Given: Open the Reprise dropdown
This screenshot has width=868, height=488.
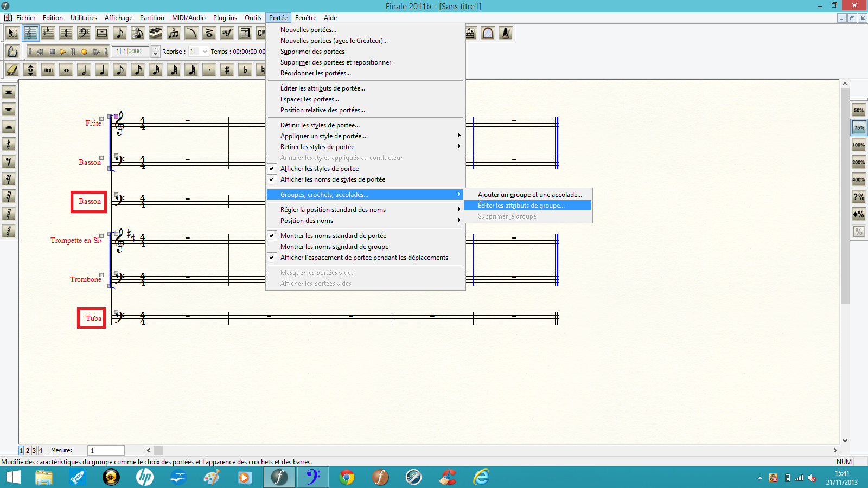Looking at the screenshot, I should click(205, 52).
